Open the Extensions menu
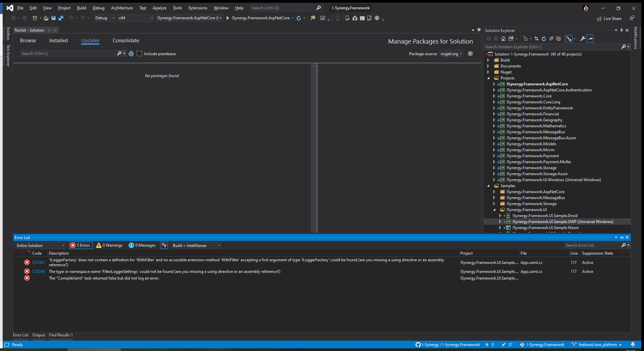The image size is (644, 351). [x=198, y=8]
